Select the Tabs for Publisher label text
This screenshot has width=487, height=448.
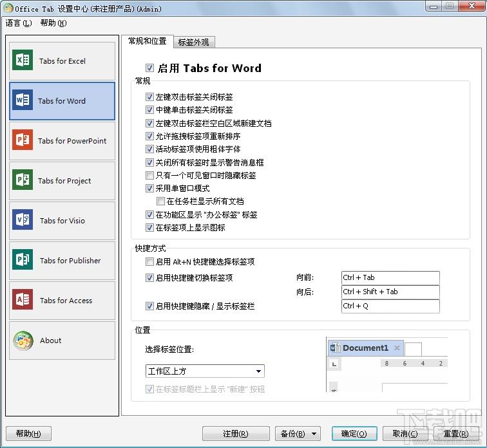(70, 261)
